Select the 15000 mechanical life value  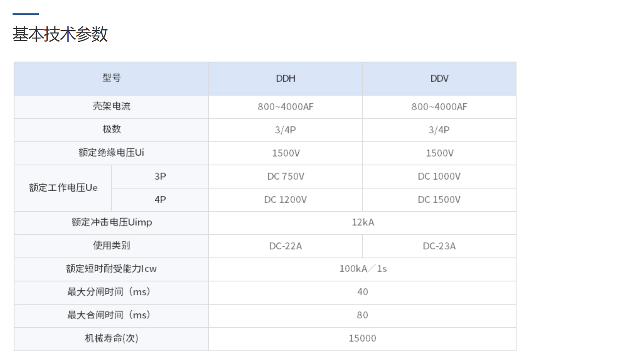[x=362, y=338]
